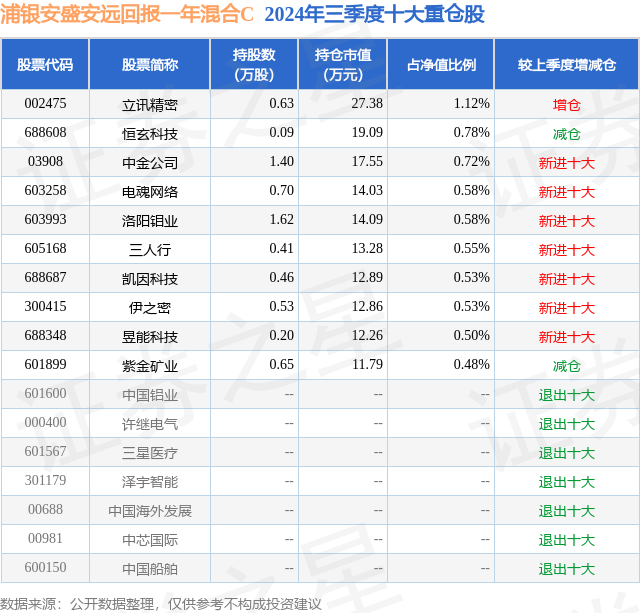
Task: Click the 减仓 status for 紫金矿业
Action: pyautogui.click(x=567, y=366)
